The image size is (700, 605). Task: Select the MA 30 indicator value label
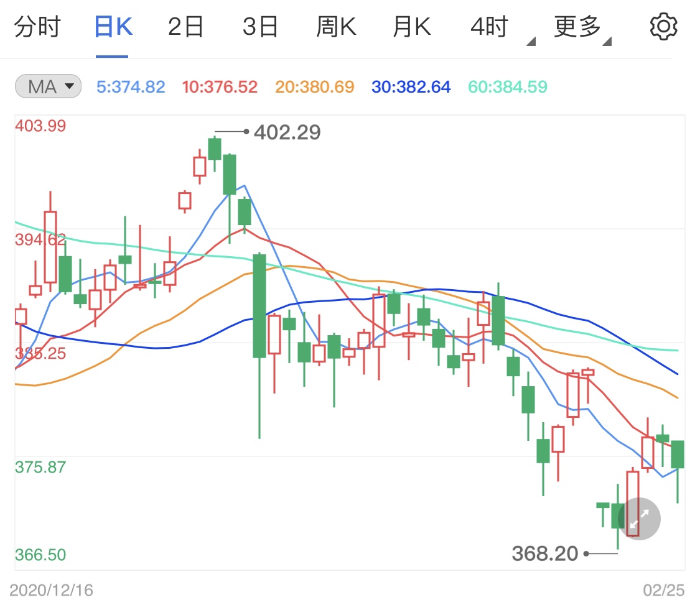pyautogui.click(x=411, y=86)
